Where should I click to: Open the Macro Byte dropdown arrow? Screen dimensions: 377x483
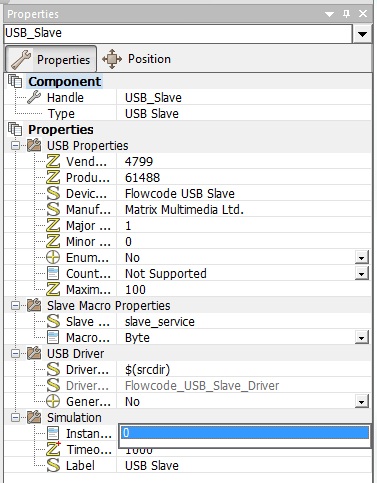point(362,338)
